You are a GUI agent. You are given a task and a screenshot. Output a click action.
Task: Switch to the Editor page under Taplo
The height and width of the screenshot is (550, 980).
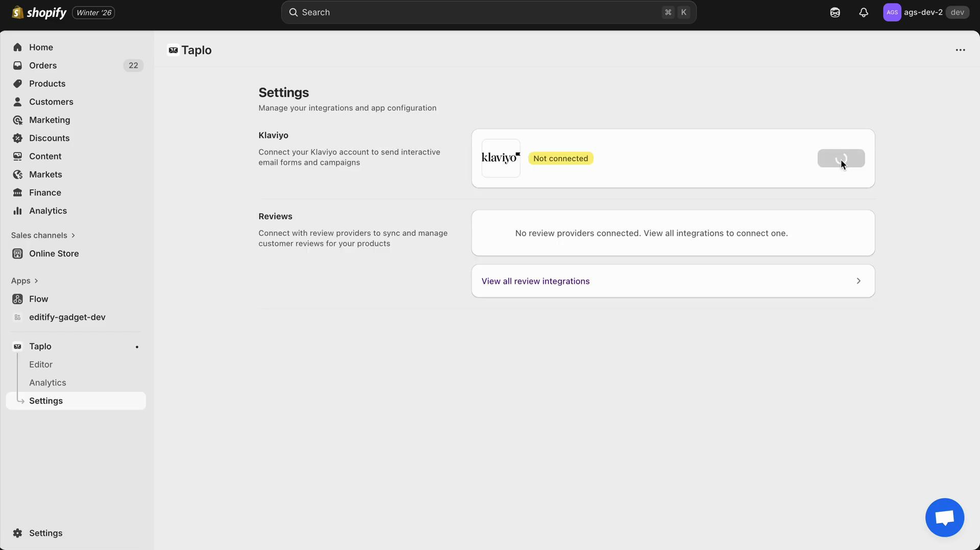pos(41,364)
